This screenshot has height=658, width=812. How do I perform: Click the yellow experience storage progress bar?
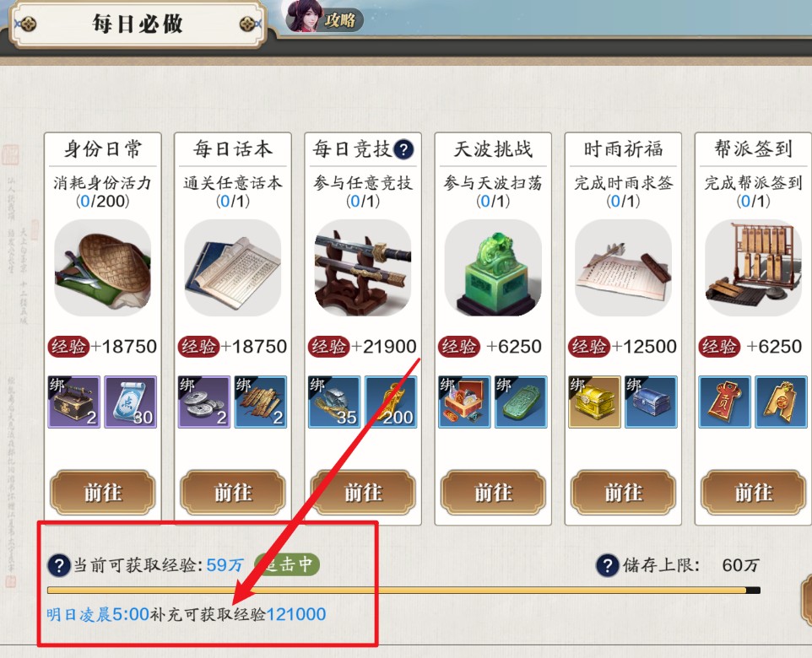click(x=404, y=591)
